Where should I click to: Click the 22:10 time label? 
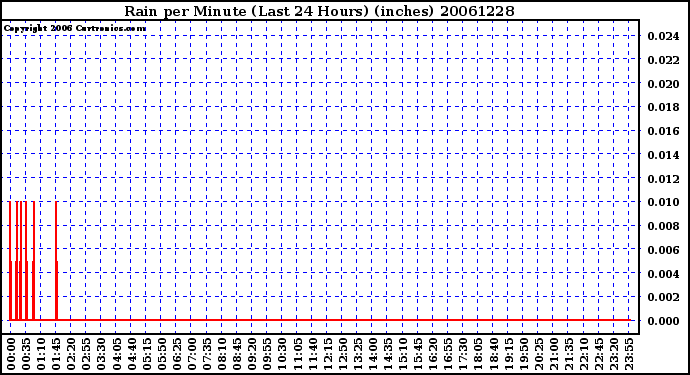click(583, 354)
